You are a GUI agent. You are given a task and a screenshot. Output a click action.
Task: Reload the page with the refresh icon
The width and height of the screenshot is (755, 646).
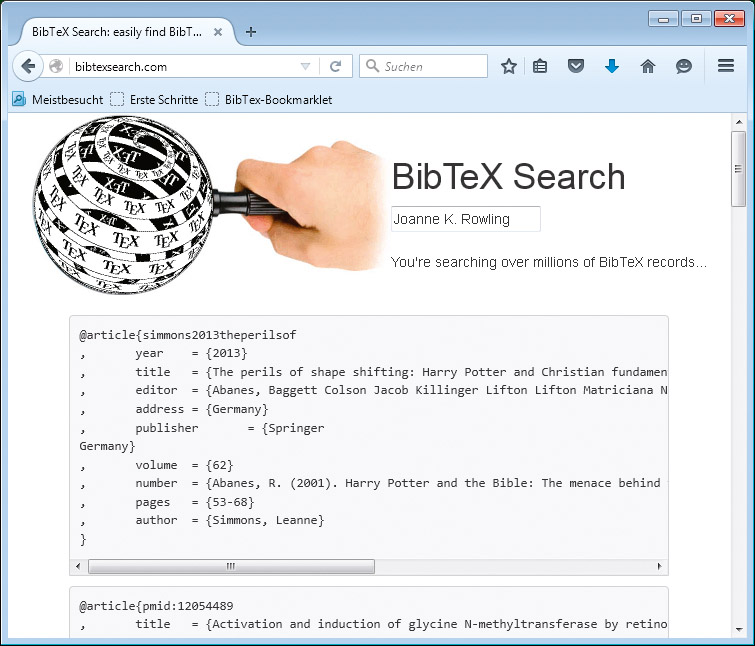(x=335, y=67)
